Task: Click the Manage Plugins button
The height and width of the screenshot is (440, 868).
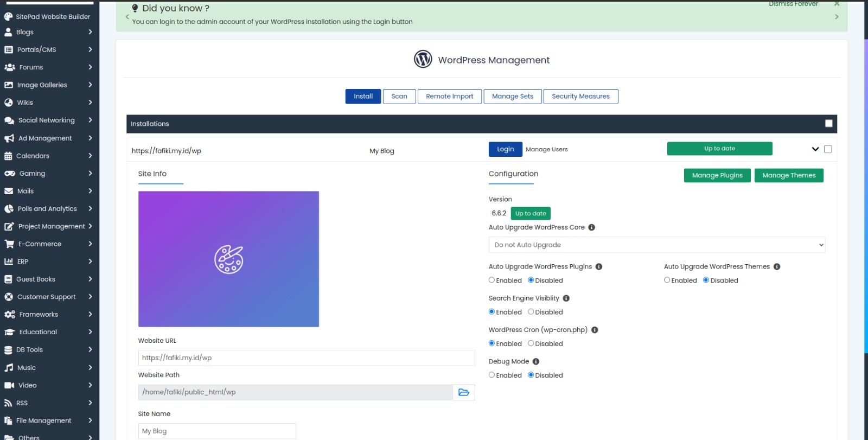Action: [x=718, y=176]
